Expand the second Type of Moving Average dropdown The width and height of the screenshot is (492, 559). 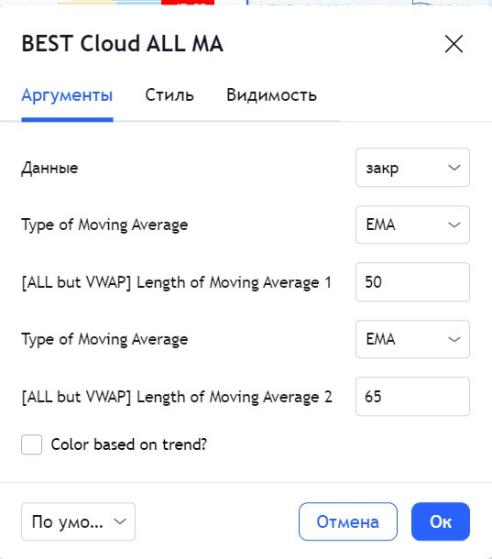click(412, 339)
